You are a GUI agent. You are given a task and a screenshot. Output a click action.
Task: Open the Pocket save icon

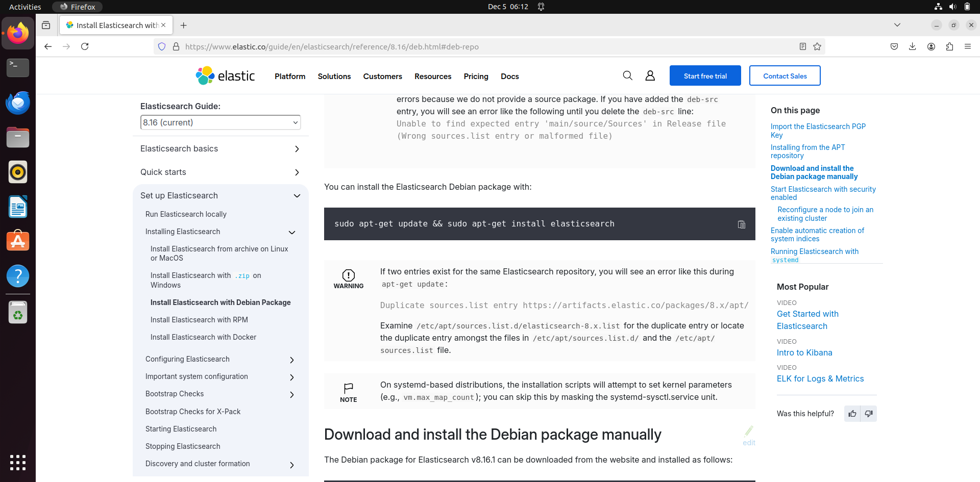coord(894,46)
